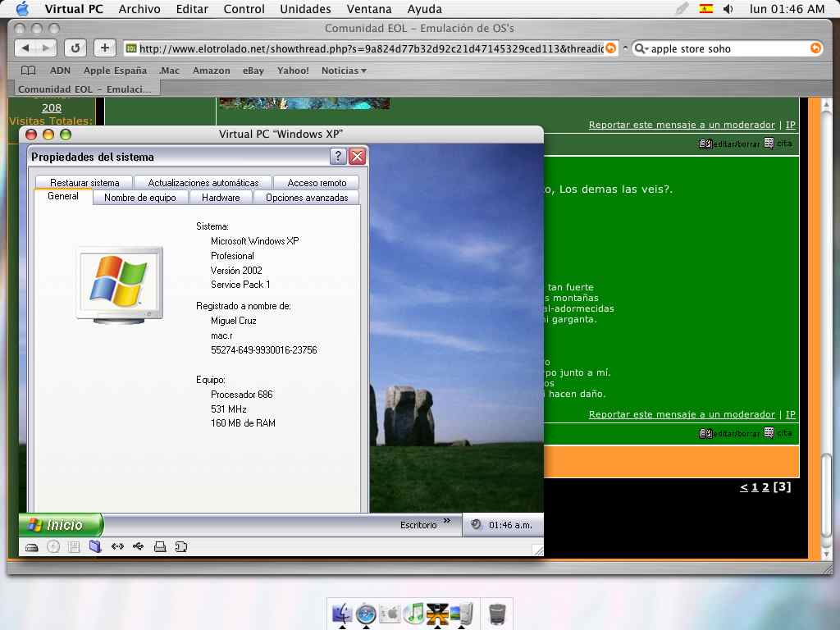Viewport: 840px width, 630px height.
Task: Click Spanish flag input menu icon
Action: click(x=706, y=8)
